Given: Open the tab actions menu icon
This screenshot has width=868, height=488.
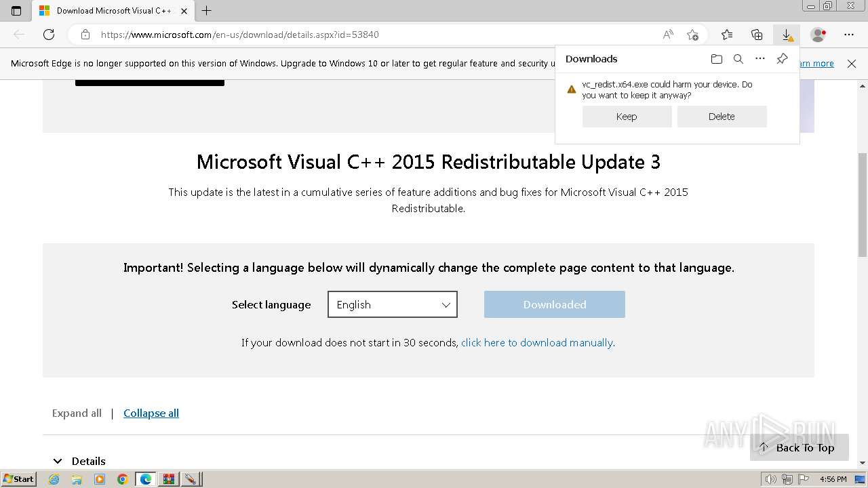Looking at the screenshot, I should tap(16, 11).
